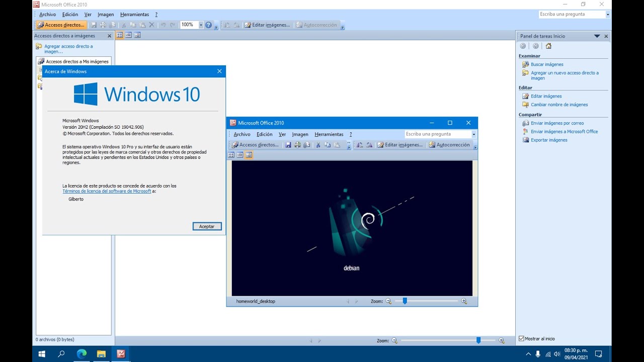644x362 pixels.
Task: Close the Accesos directos a imágenes pane
Action: click(x=109, y=36)
